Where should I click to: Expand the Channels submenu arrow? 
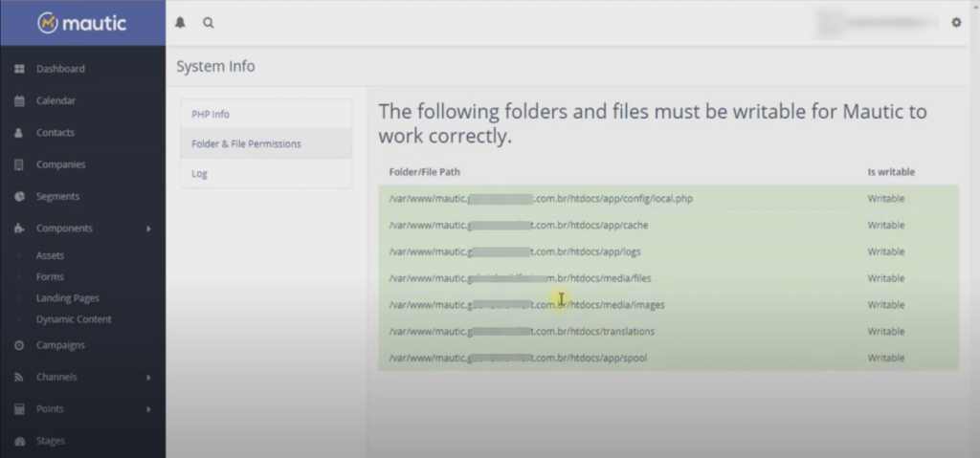click(148, 378)
